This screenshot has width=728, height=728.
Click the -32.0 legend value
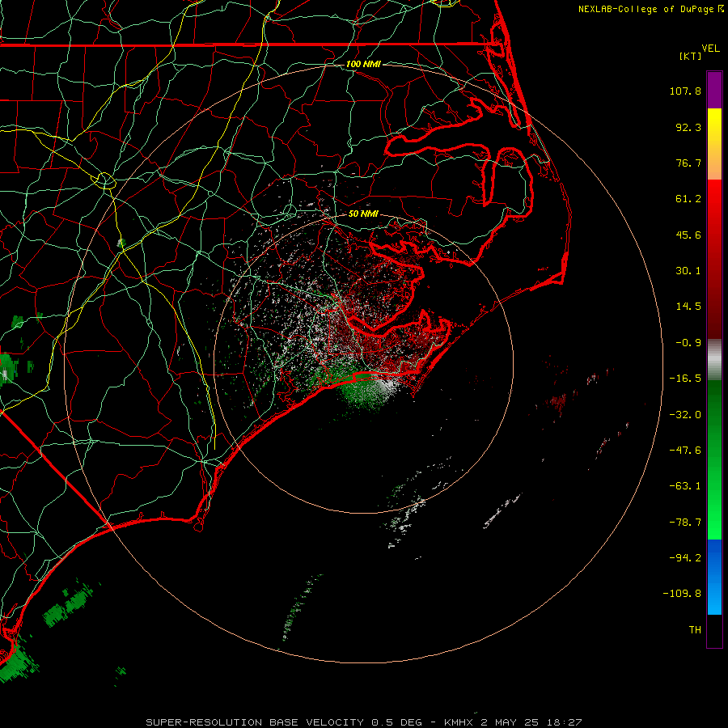(x=685, y=415)
